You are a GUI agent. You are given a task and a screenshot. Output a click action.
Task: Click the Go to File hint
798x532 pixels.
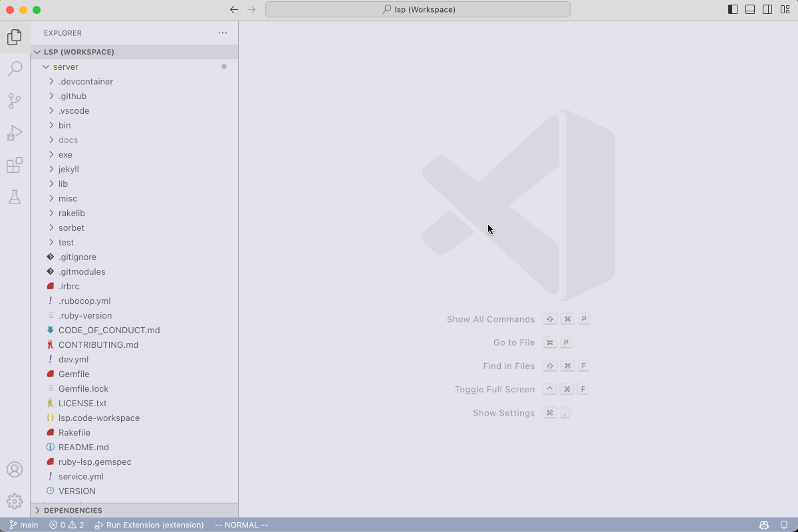pos(514,342)
